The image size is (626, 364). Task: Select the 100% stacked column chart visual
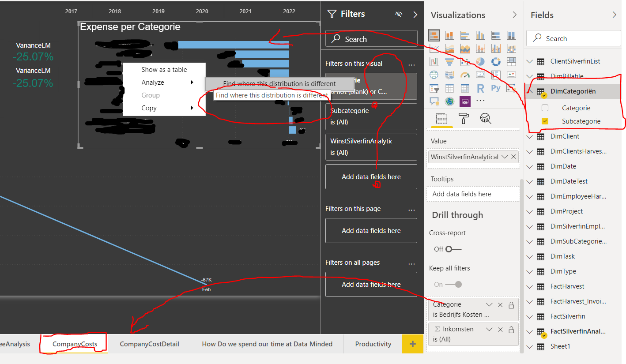(x=511, y=35)
